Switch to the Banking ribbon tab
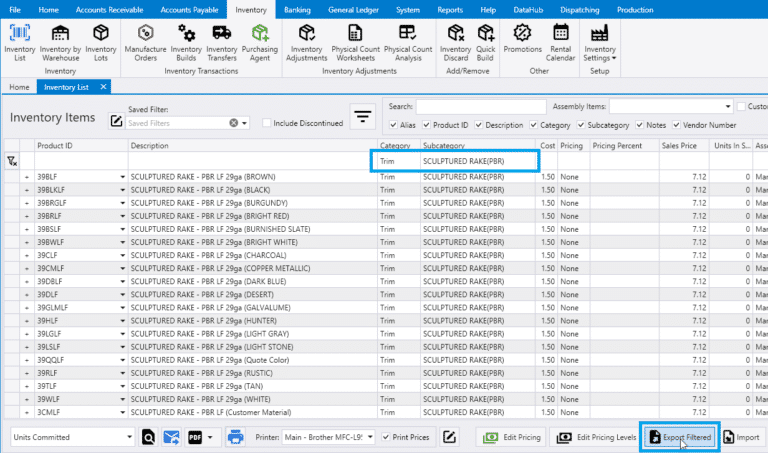Viewport: 768px width, 453px height. [297, 10]
